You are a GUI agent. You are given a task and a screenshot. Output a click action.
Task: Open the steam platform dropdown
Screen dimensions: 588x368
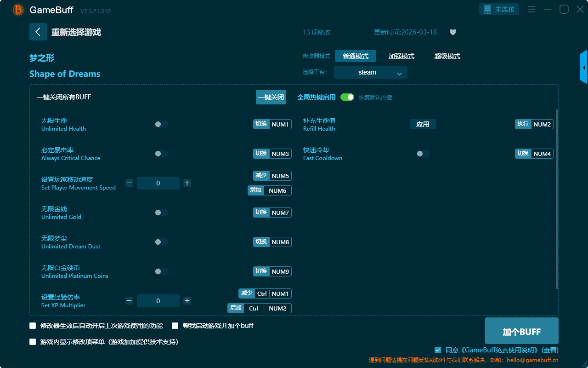(x=370, y=73)
